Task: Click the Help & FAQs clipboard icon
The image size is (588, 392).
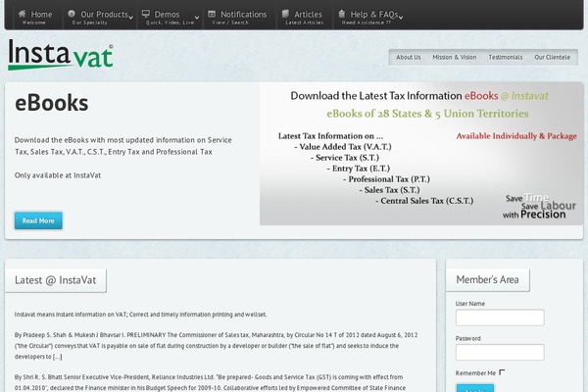Action: click(342, 14)
